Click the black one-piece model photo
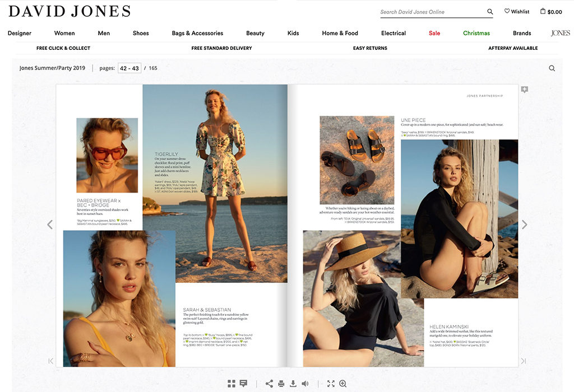The image size is (574, 392). pyautogui.click(x=459, y=218)
